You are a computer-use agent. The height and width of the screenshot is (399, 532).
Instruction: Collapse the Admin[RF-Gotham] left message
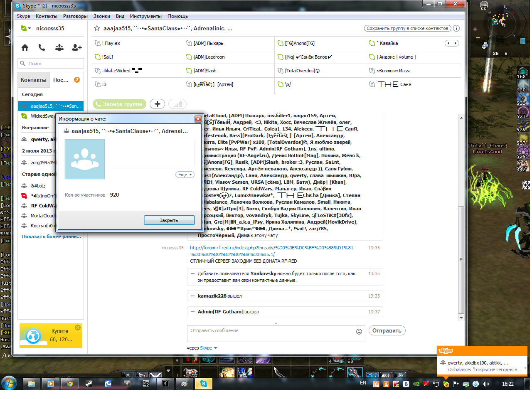[x=193, y=312]
